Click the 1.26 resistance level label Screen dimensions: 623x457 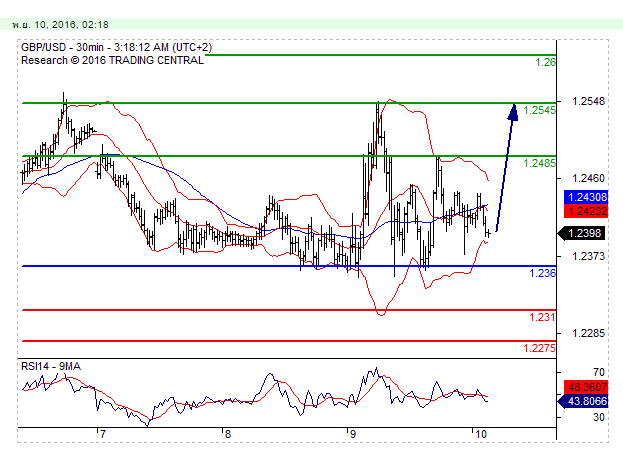point(545,62)
